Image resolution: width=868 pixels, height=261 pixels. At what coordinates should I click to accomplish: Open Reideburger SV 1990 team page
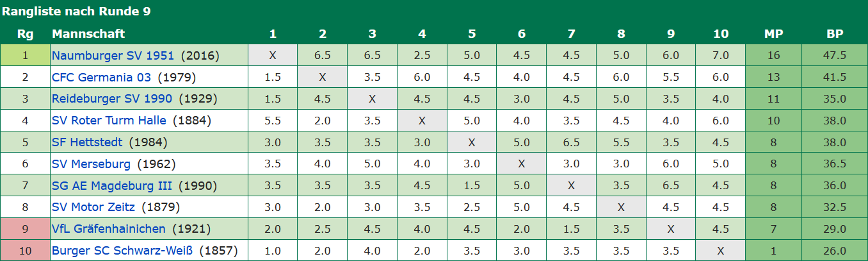pyautogui.click(x=112, y=99)
